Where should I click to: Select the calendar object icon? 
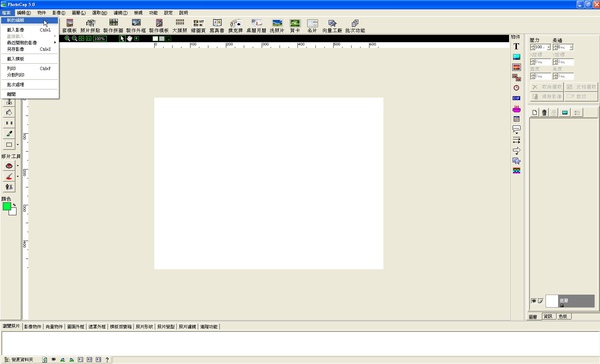tap(516, 119)
